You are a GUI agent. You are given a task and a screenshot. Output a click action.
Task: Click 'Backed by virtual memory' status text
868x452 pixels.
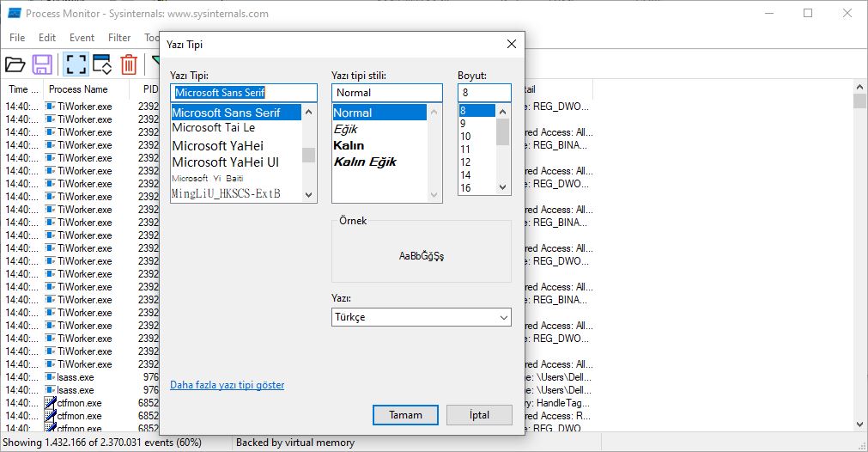[295, 443]
